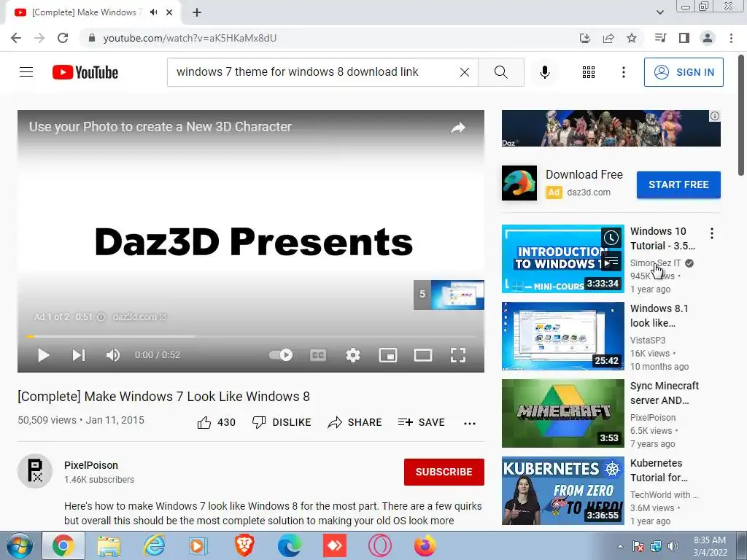This screenshot has width=747, height=560.
Task: Launch Firefox from the taskbar
Action: point(425,545)
